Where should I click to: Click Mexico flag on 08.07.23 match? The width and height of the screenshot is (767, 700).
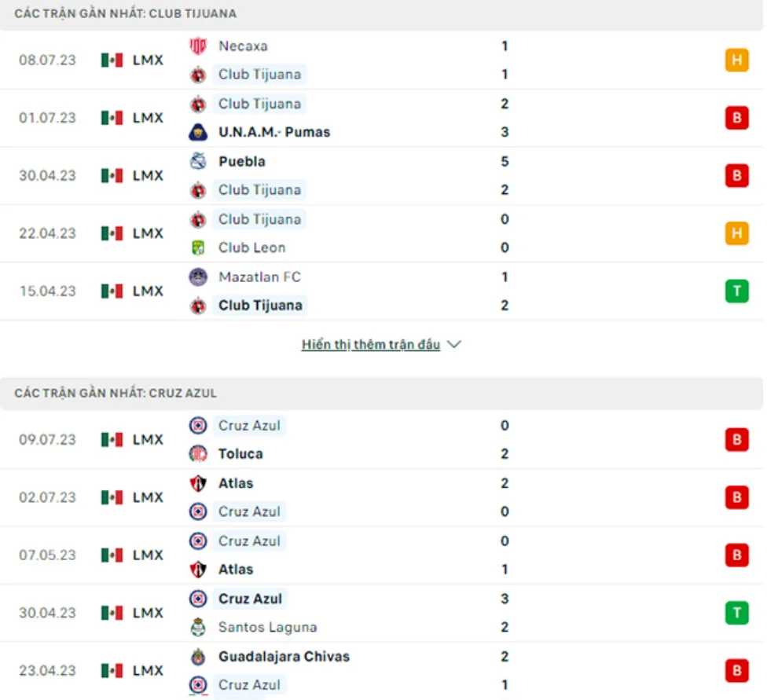coord(112,60)
